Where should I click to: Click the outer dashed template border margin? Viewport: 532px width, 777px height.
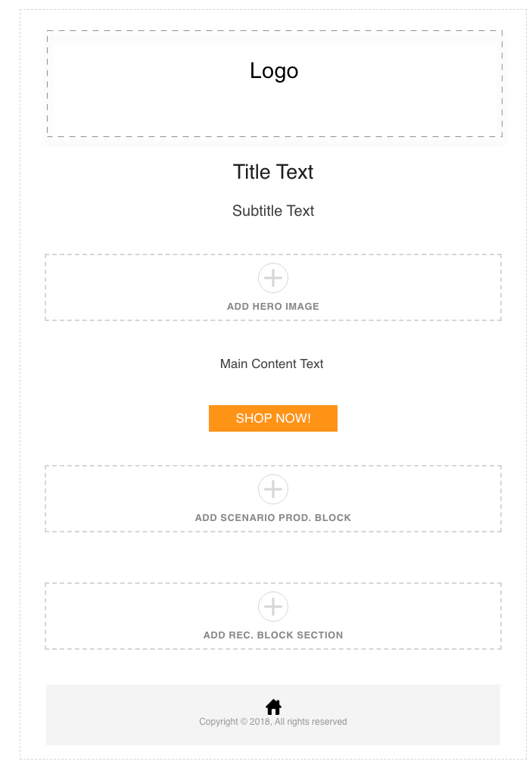coord(33,396)
